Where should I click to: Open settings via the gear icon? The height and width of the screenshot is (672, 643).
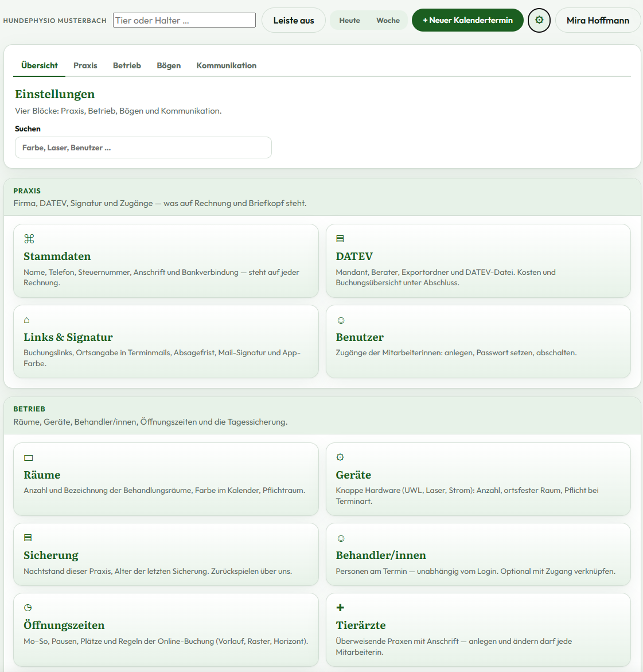[539, 20]
